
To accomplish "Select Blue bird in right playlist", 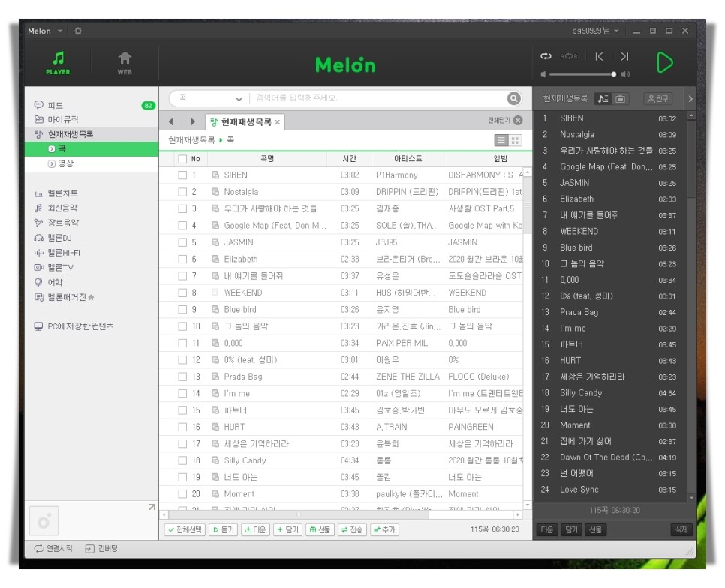I will 611,247.
